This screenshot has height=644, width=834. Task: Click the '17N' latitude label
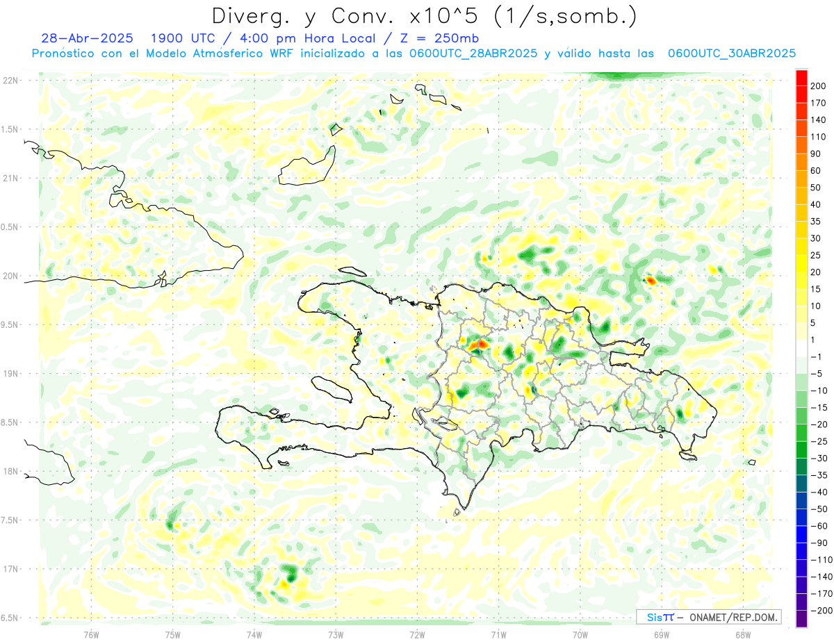10,569
